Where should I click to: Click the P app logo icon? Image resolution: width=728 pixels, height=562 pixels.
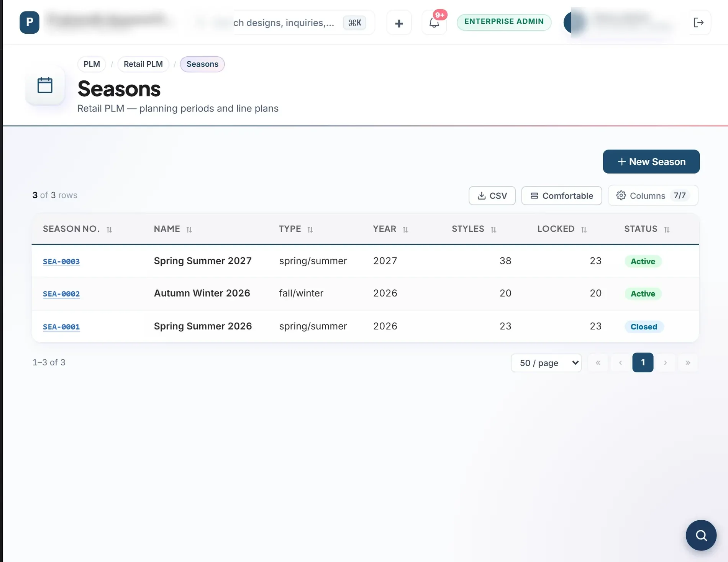coord(30,22)
